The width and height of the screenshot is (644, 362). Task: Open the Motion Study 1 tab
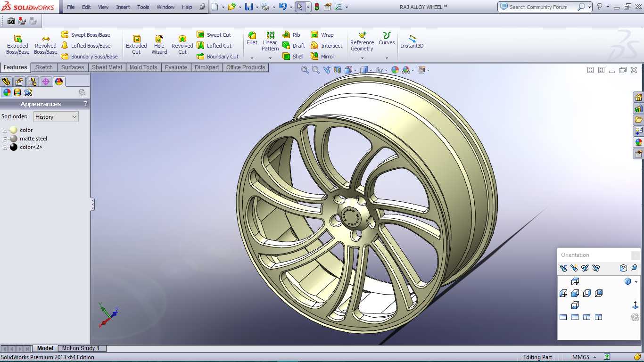(81, 348)
